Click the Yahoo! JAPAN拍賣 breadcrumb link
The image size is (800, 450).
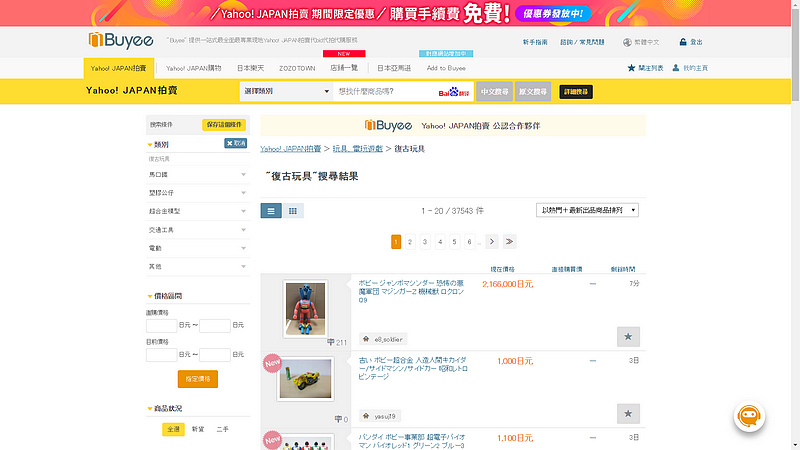click(290, 148)
